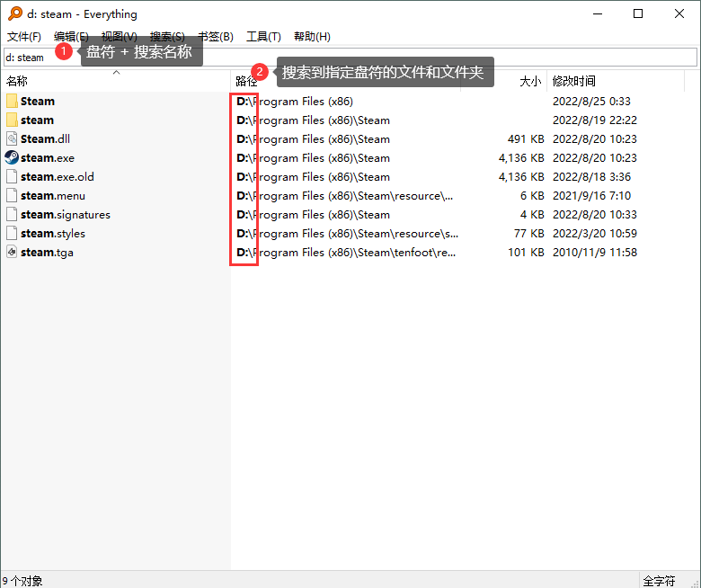Open the 帮助(H) menu
The width and height of the screenshot is (701, 588).
pos(312,37)
